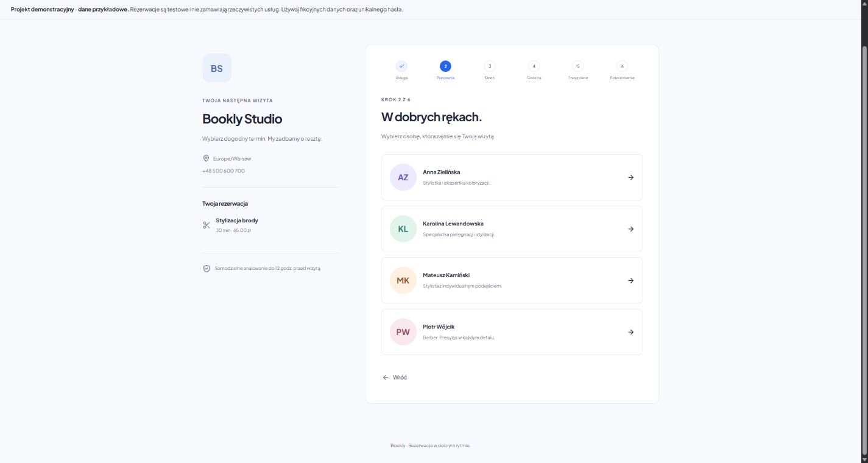This screenshot has height=463, width=868.
Task: Click the 'Twoja rezerwacja' section title
Action: [x=225, y=203]
